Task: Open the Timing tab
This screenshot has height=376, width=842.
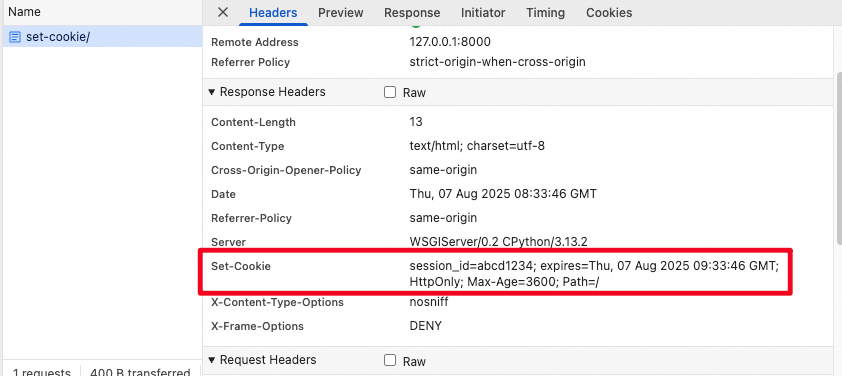Action: tap(545, 13)
